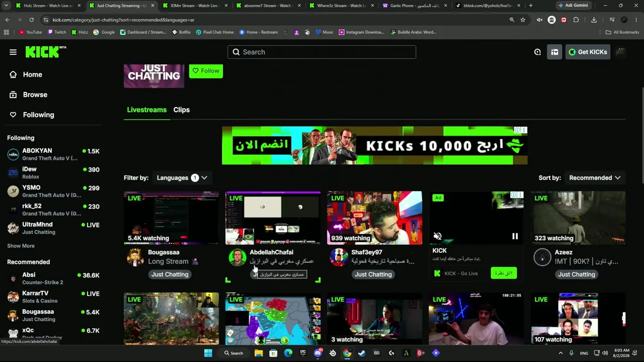
Task: Open Following in Kick sidebar
Action: [x=38, y=115]
